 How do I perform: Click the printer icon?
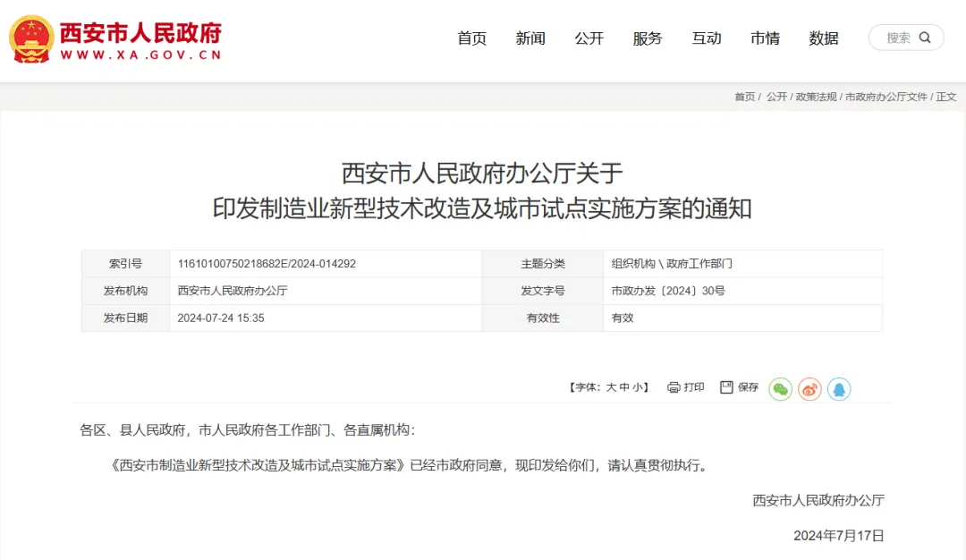[x=674, y=386]
